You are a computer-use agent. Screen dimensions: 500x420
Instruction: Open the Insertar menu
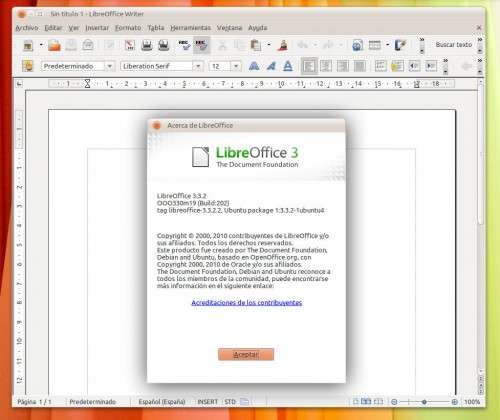tap(97, 28)
